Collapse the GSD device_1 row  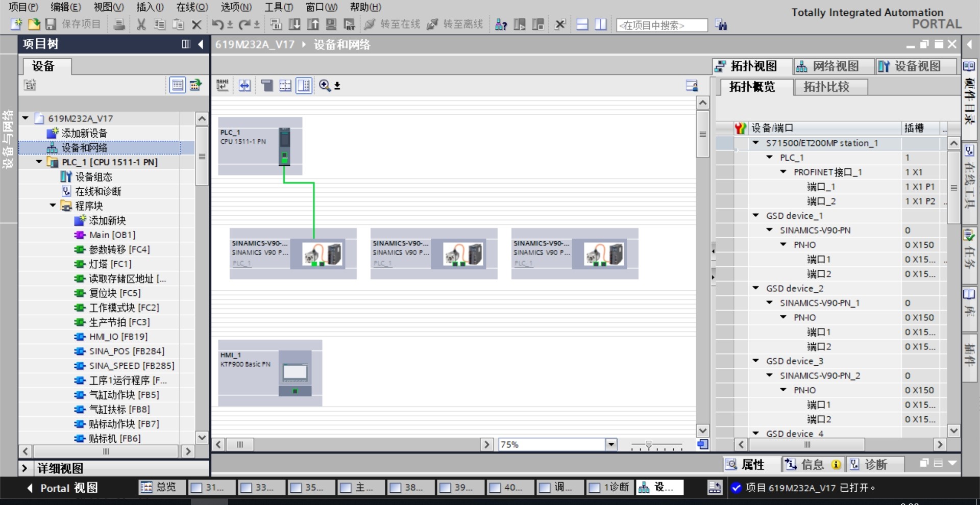pos(756,215)
